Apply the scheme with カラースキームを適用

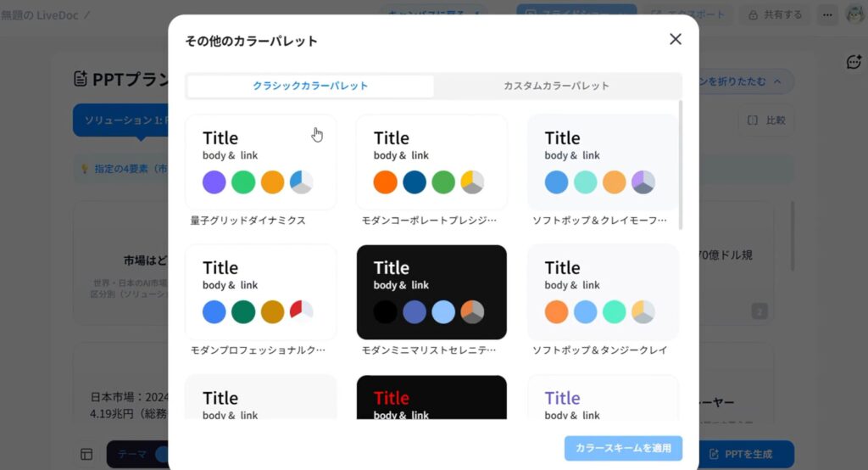(x=623, y=448)
